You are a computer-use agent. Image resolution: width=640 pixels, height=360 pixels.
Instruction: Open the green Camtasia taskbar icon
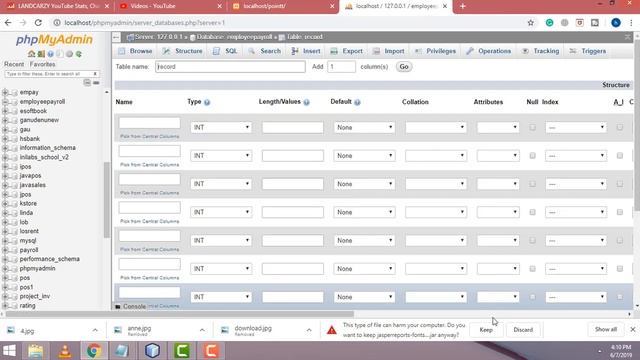(x=182, y=351)
